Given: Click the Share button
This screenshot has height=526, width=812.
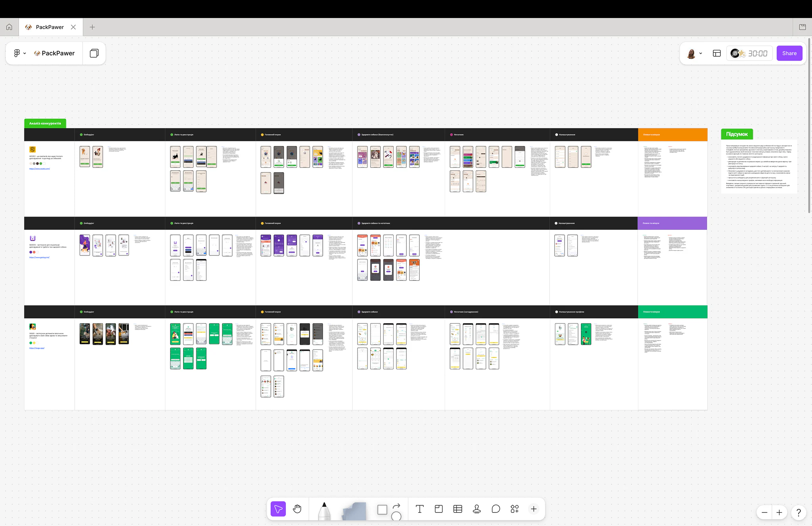Looking at the screenshot, I should point(789,53).
